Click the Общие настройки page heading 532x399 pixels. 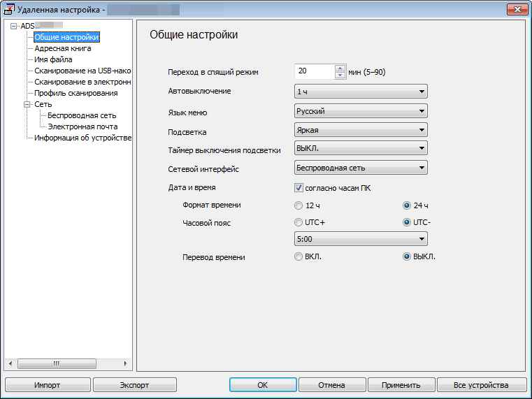click(194, 34)
